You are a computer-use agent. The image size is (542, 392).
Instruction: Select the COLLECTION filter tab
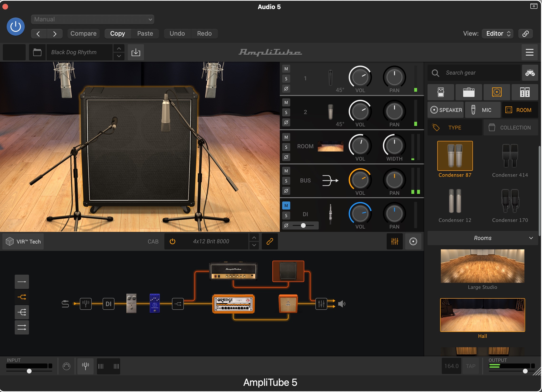(511, 128)
